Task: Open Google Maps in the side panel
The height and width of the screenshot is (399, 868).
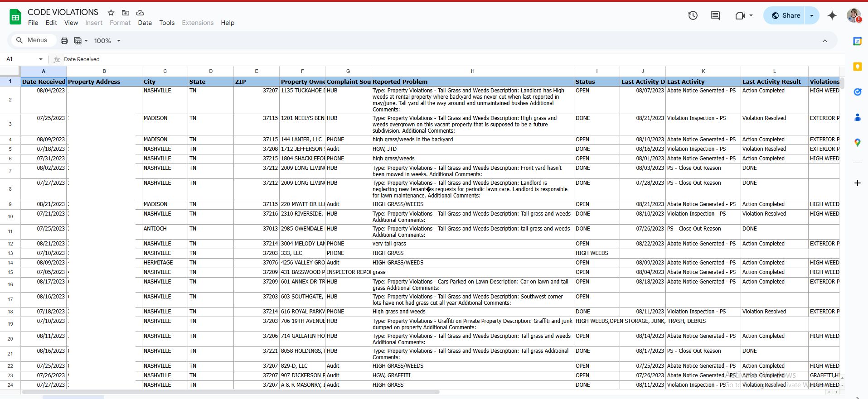Action: (857, 143)
